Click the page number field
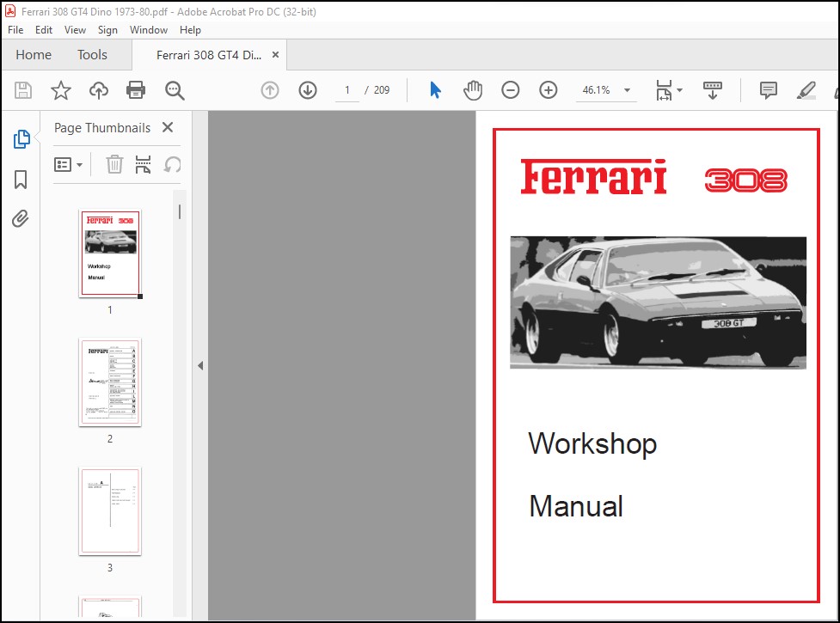The width and height of the screenshot is (840, 623). 347,90
